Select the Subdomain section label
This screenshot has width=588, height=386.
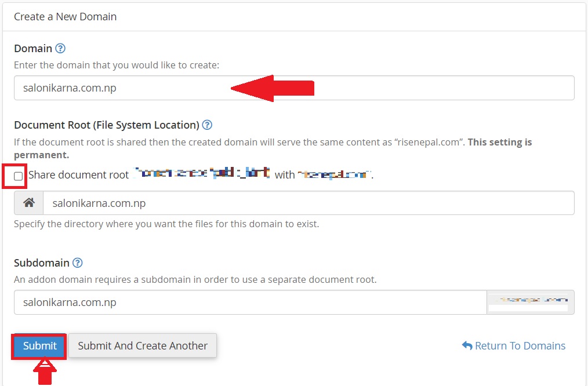[x=42, y=263]
